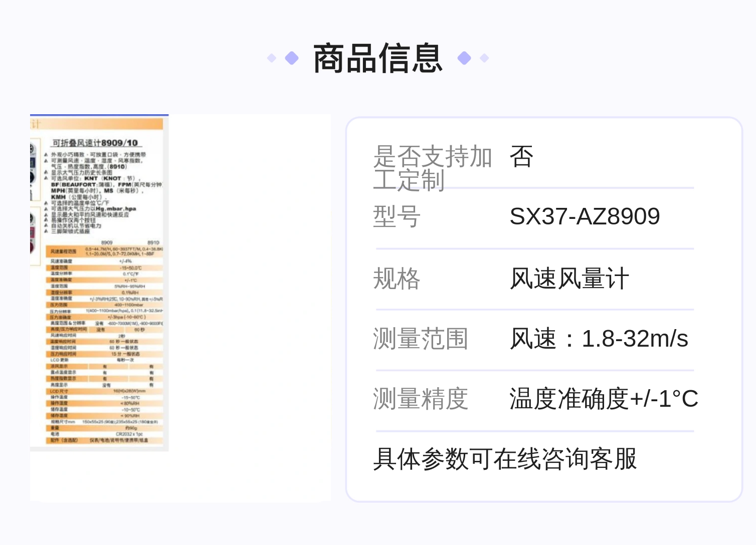Viewport: 756px width, 545px height.
Task: Click the small faded diamond at far right
Action: click(484, 58)
